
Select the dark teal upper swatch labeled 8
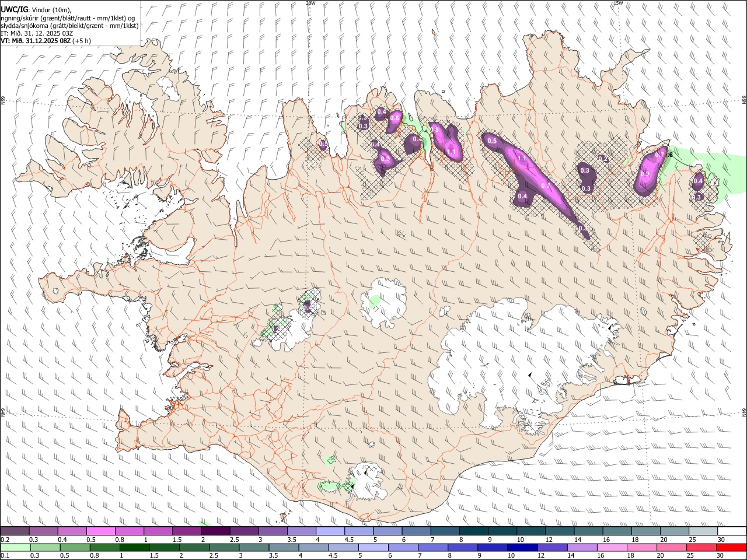[x=473, y=531]
